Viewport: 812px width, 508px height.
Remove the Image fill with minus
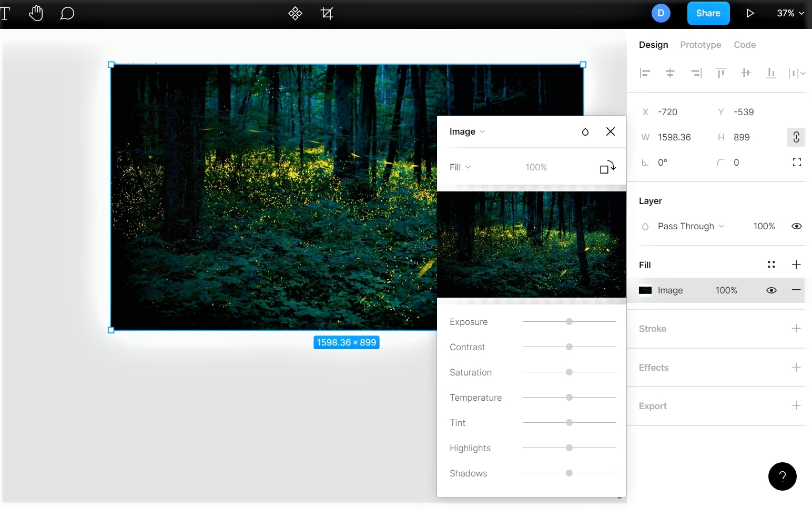click(796, 290)
